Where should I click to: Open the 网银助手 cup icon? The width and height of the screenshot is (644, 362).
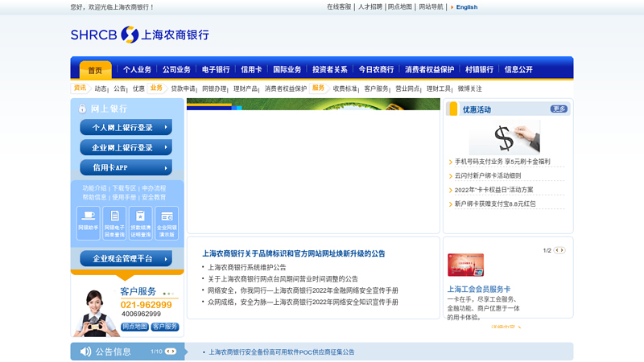click(89, 223)
